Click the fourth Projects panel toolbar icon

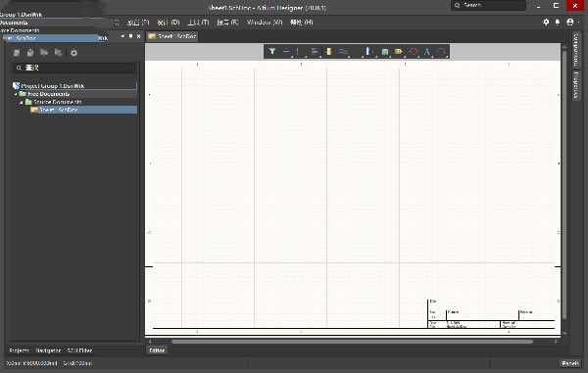click(58, 53)
